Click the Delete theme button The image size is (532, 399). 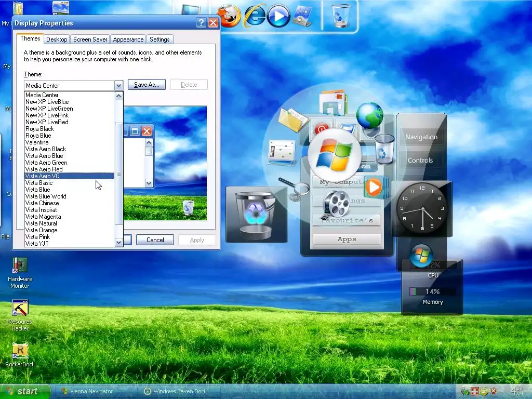(189, 85)
